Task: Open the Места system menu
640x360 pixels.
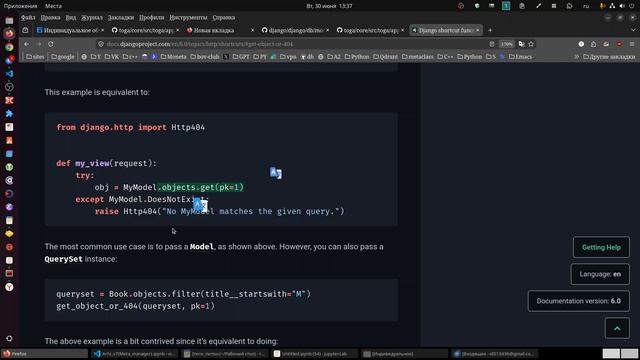Action: [x=53, y=6]
